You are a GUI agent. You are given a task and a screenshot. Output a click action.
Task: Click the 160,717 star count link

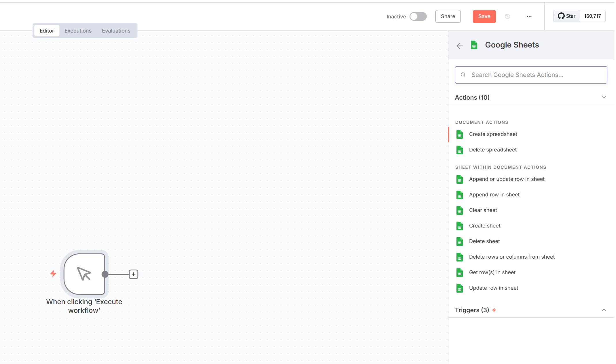592,16
